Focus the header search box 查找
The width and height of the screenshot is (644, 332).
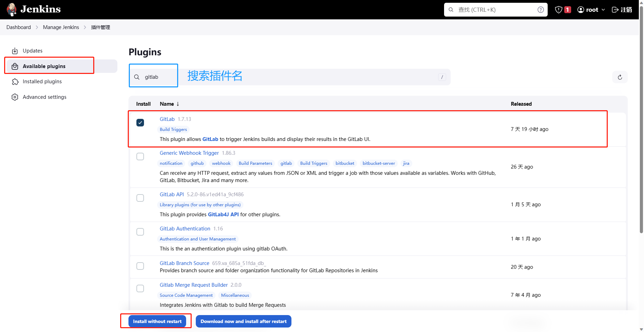click(x=496, y=10)
